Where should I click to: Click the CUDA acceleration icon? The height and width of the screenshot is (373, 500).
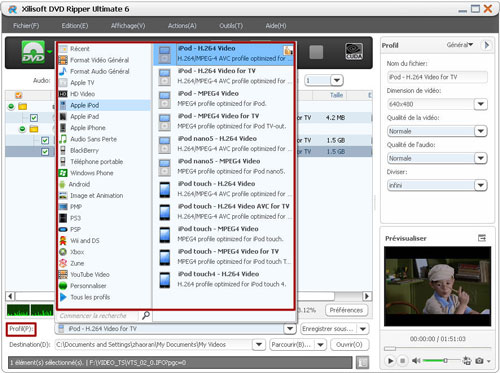pyautogui.click(x=354, y=52)
